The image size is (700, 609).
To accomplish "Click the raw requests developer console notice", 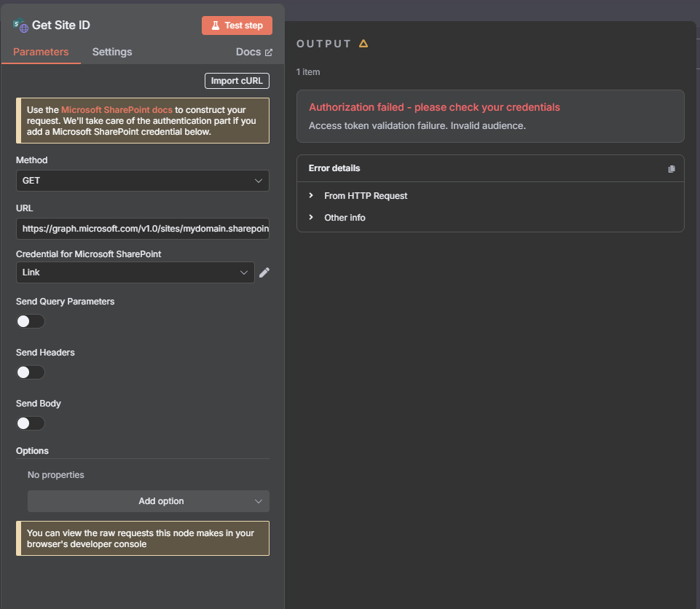I will coord(143,538).
